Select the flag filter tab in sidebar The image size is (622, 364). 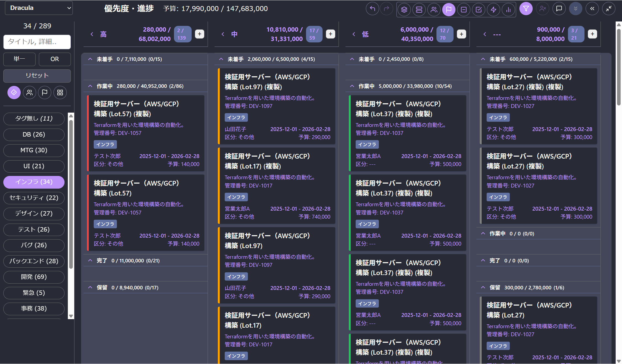pos(44,93)
